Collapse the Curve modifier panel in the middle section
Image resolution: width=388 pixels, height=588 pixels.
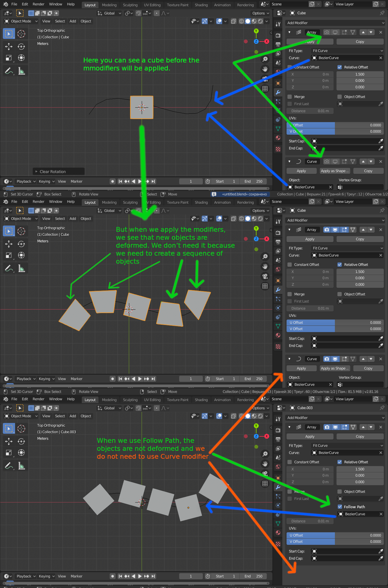click(x=289, y=359)
